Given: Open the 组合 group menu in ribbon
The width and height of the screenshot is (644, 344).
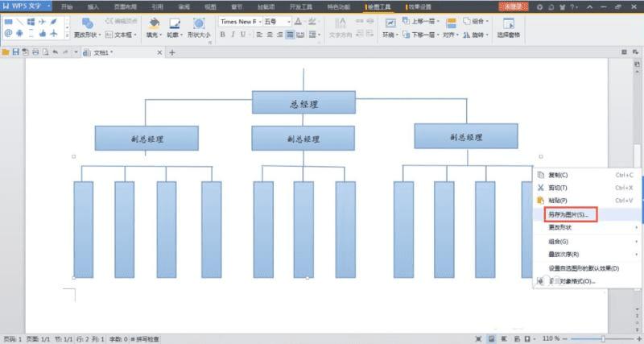Looking at the screenshot, I should [x=476, y=21].
